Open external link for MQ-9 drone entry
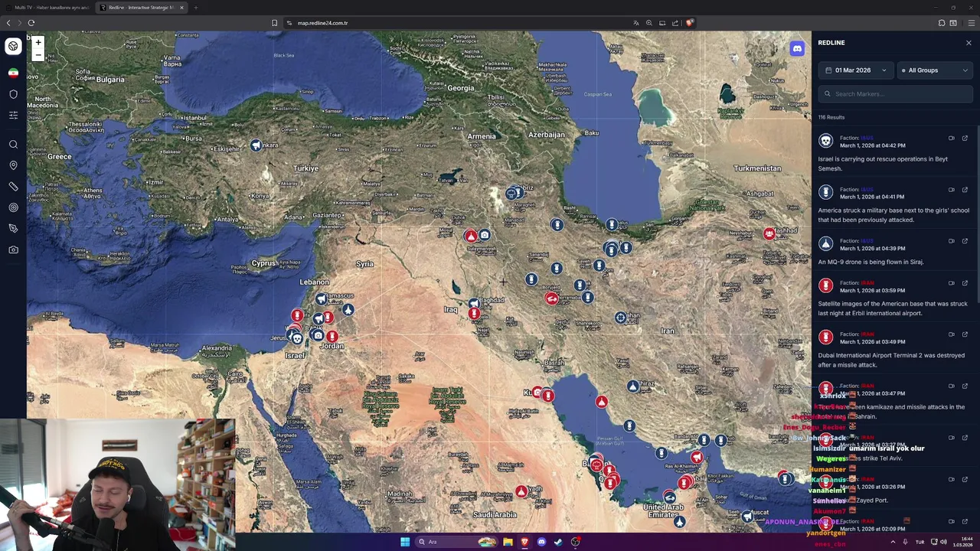The height and width of the screenshot is (551, 980). pyautogui.click(x=965, y=241)
